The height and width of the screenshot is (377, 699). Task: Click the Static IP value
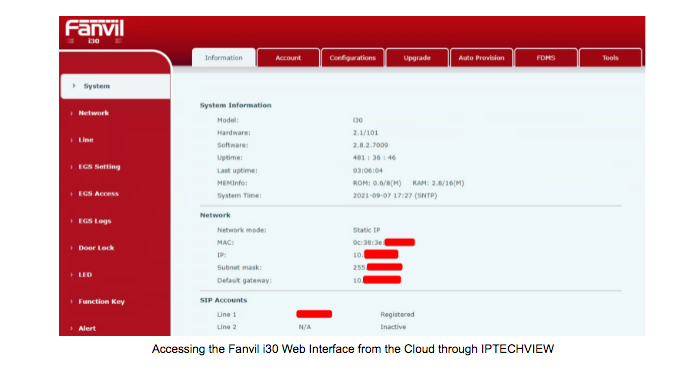pos(366,230)
